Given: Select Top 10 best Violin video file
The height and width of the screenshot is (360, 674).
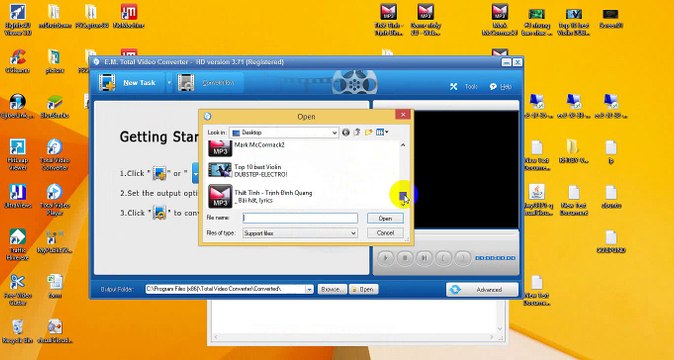Looking at the screenshot, I should coord(260,171).
